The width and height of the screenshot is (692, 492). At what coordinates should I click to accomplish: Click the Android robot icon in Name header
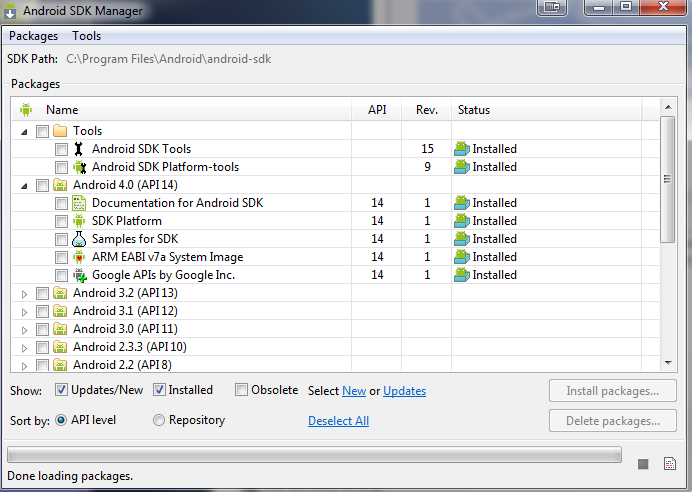pos(26,110)
